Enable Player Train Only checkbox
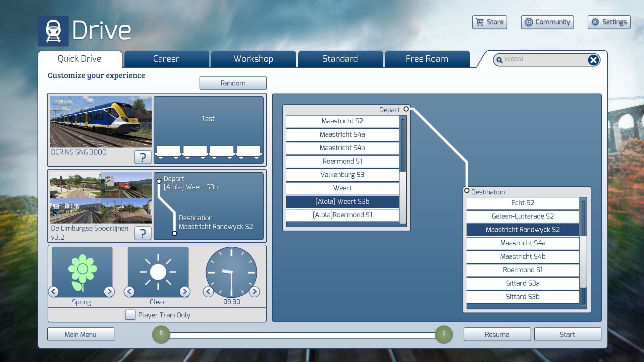Viewport: 644px width, 362px height. (x=130, y=315)
